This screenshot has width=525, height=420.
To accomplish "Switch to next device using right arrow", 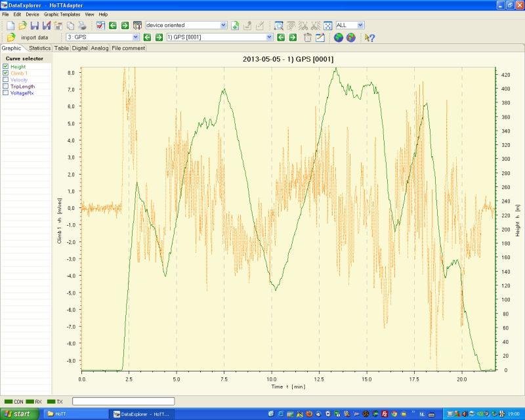I will [x=125, y=26].
